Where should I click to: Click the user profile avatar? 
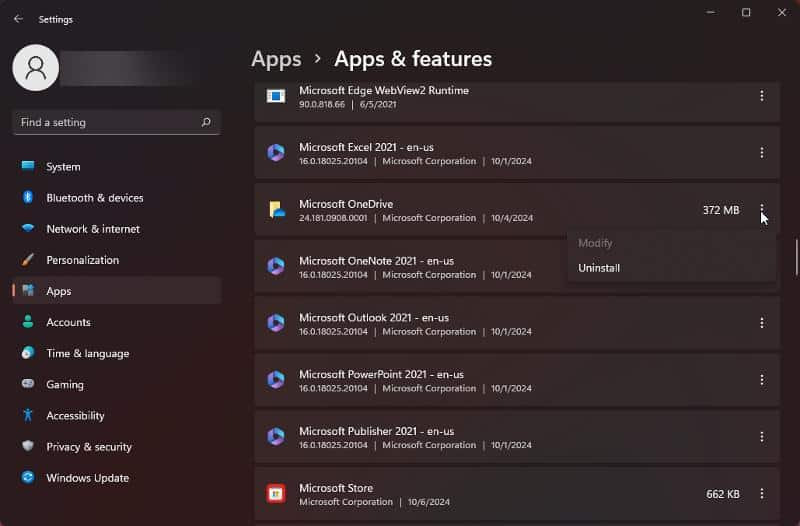coord(36,67)
